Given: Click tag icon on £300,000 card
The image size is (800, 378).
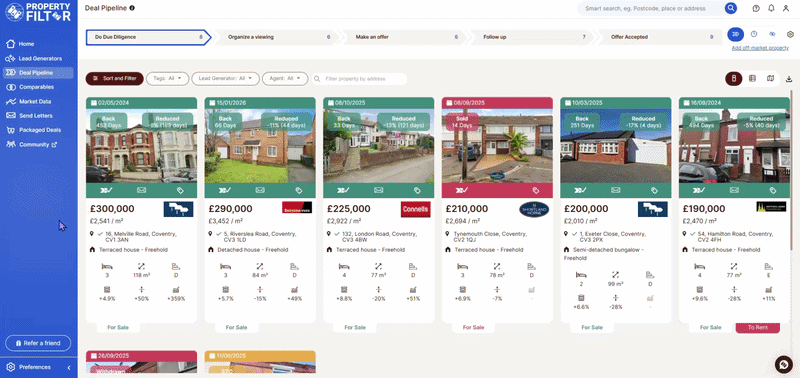Looking at the screenshot, I should (180, 190).
